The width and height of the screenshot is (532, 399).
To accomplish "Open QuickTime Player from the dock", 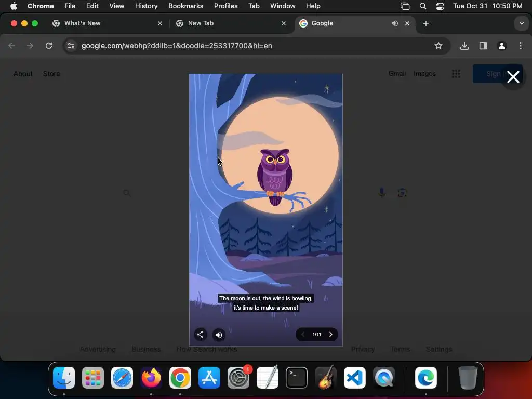I will tap(384, 378).
